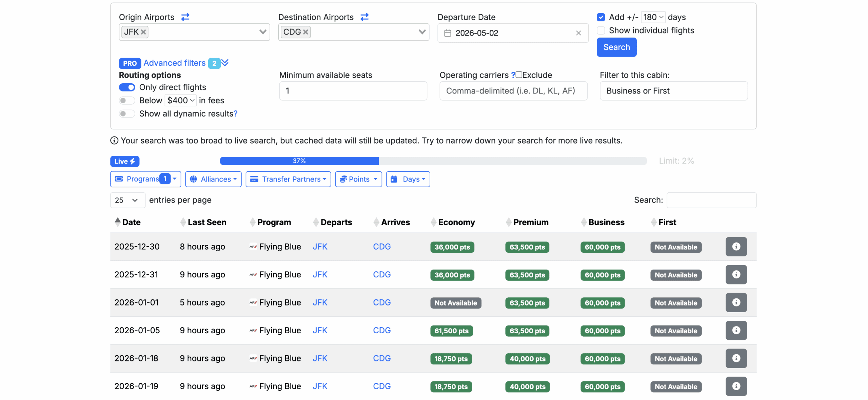Click the 37% live search progress bar
The height and width of the screenshot is (400, 868).
[x=299, y=161]
